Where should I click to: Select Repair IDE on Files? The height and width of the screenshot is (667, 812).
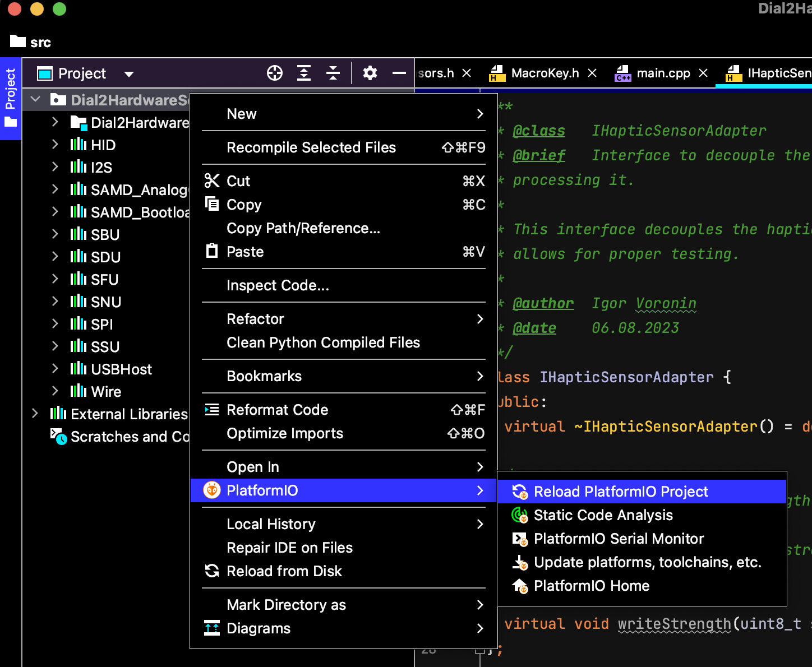point(344,548)
